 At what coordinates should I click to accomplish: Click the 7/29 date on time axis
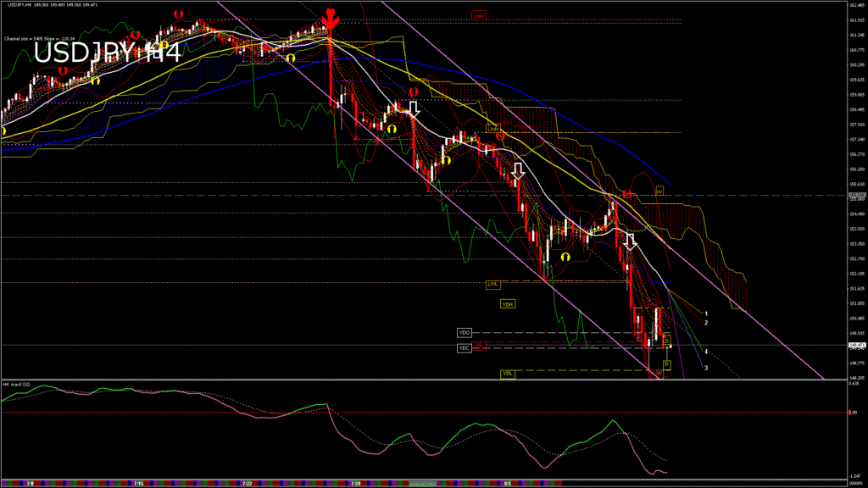click(357, 484)
